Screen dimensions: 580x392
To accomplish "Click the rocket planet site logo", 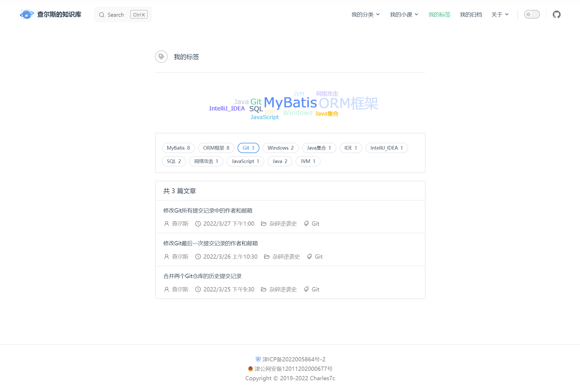I will 26,14.
